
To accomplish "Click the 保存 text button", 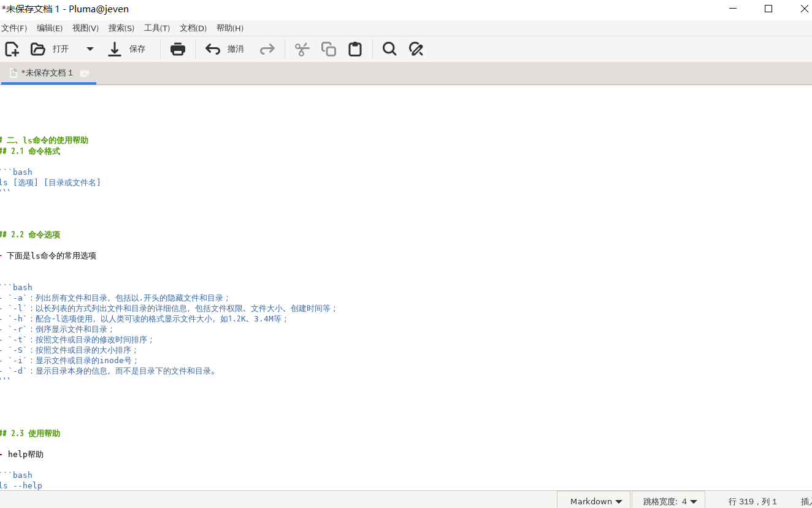I will tap(137, 49).
